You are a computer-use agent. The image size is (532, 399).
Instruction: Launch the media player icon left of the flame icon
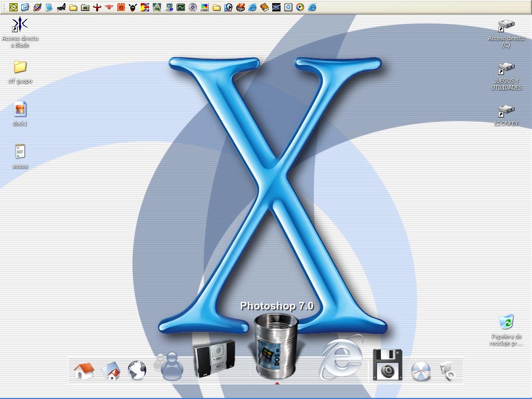coord(229,7)
